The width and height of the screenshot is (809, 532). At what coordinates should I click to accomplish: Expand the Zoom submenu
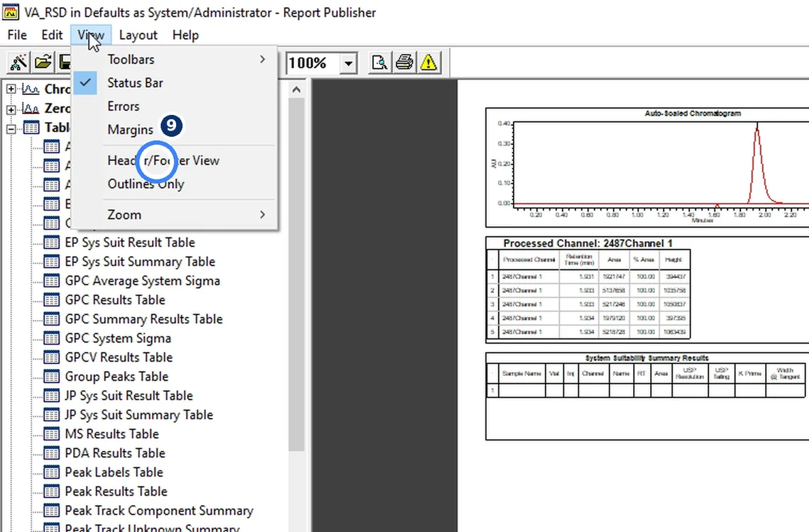coord(174,214)
